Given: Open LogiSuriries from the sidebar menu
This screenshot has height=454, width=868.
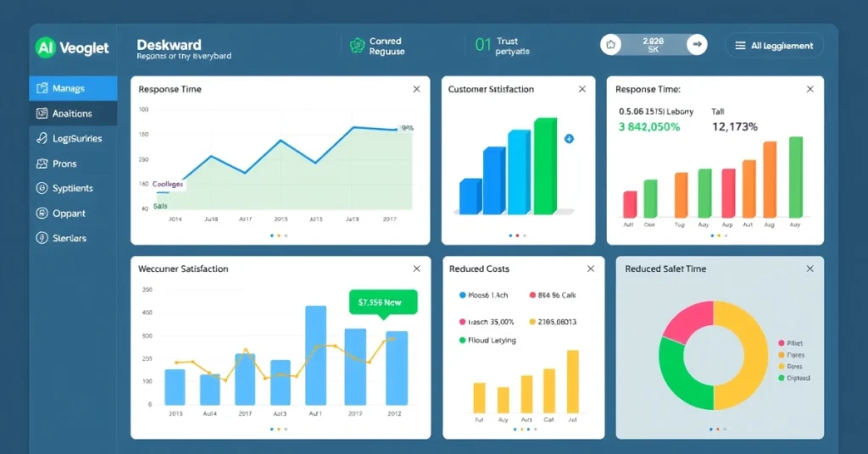Looking at the screenshot, I should [74, 138].
